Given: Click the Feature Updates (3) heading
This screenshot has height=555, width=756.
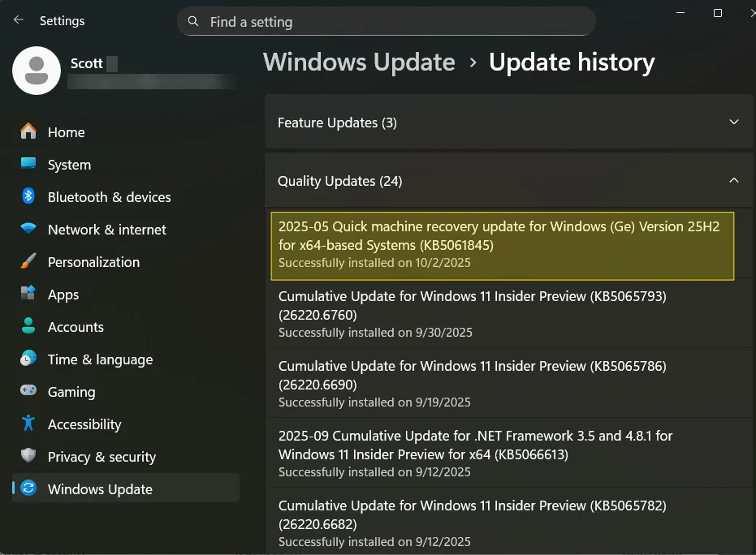Looking at the screenshot, I should pos(337,123).
